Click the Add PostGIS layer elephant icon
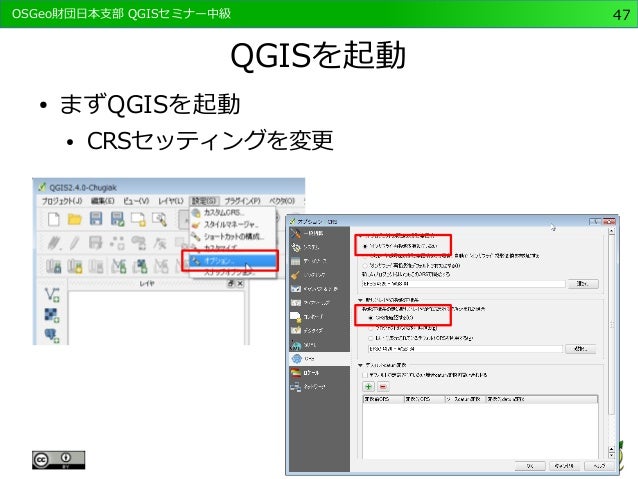Viewport: 638px width, 479px height. point(52,336)
